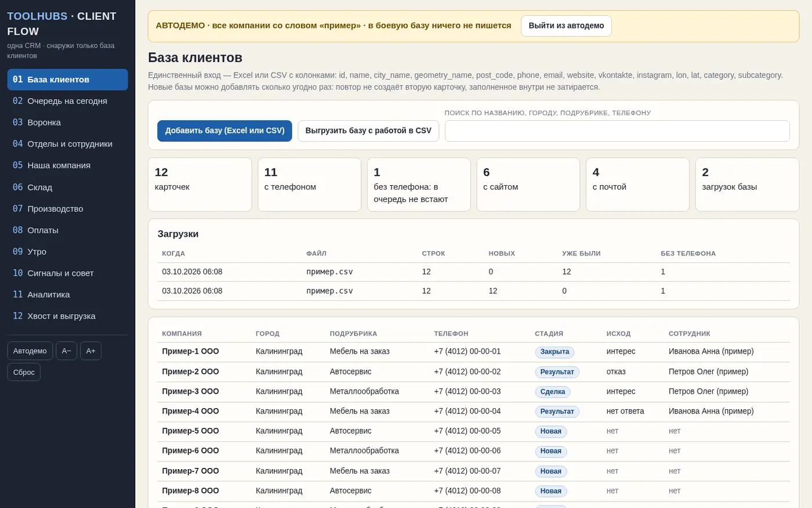812x508 pixels.
Task: Open the Воронка section
Action: point(67,123)
